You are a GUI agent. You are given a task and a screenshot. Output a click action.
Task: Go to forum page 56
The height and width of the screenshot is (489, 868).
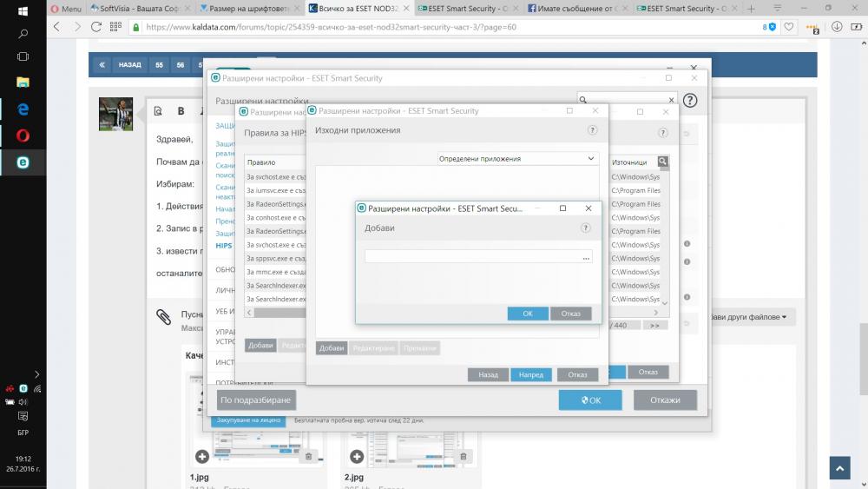(x=181, y=65)
